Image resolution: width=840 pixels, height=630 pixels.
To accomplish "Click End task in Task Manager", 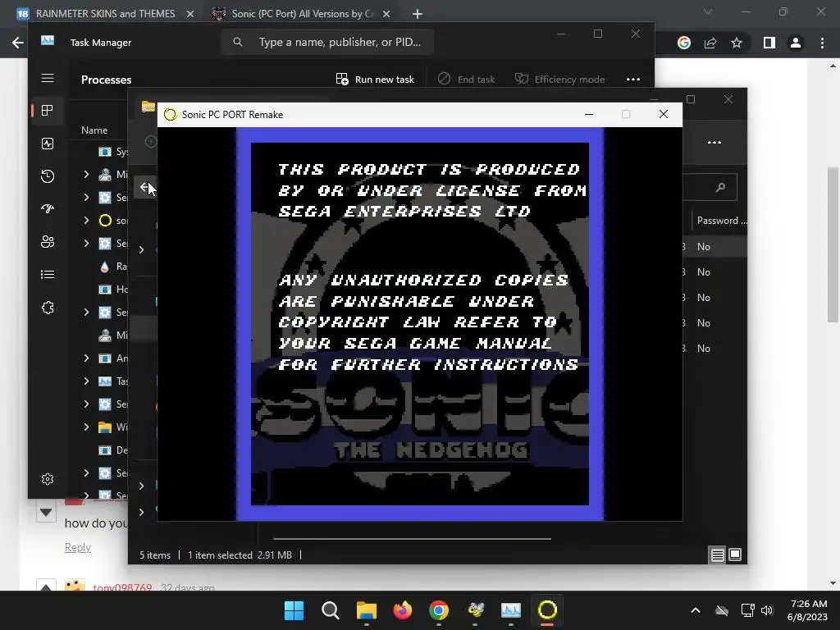I will pos(466,80).
